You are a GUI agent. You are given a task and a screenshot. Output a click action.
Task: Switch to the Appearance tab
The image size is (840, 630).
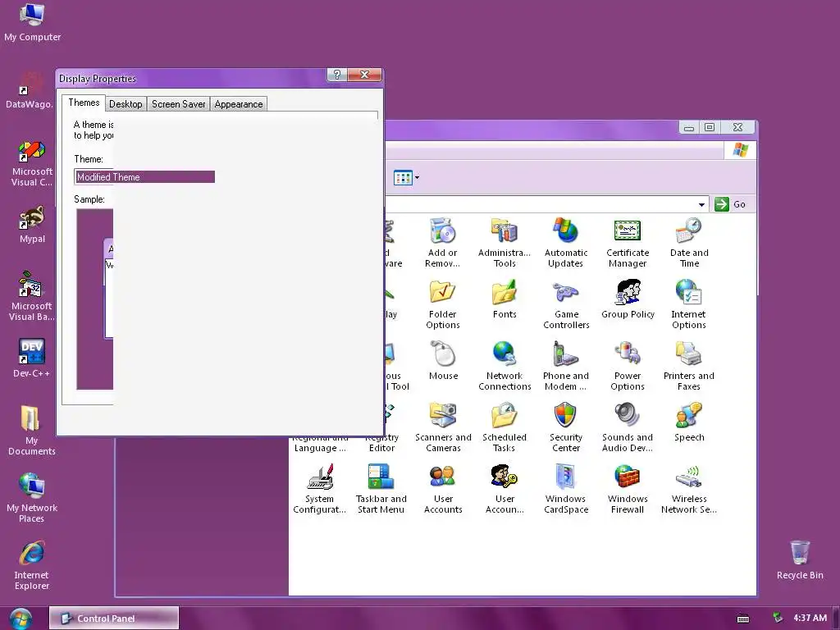(239, 104)
